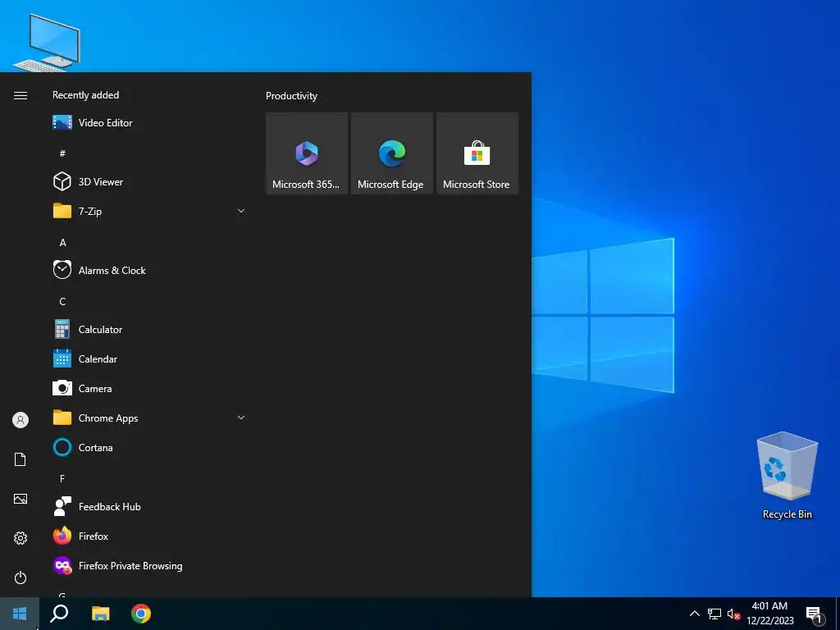This screenshot has height=630, width=840.
Task: Expand the 7-Zip folder chevron
Action: click(241, 211)
